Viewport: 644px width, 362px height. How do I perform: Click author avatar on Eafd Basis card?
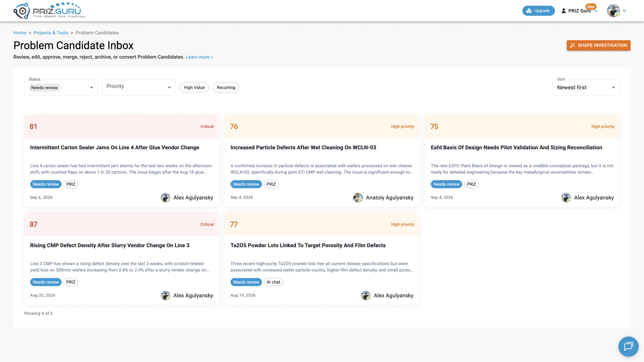point(566,198)
